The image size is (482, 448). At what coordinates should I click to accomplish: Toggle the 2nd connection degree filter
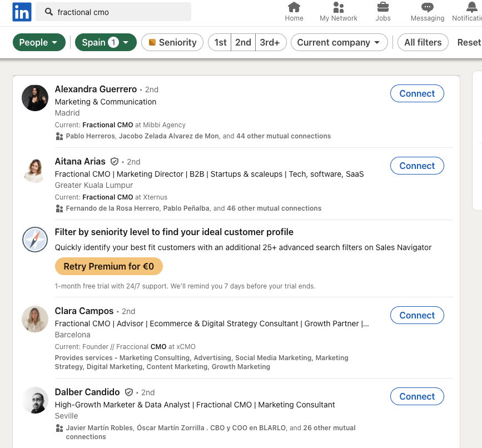(243, 42)
